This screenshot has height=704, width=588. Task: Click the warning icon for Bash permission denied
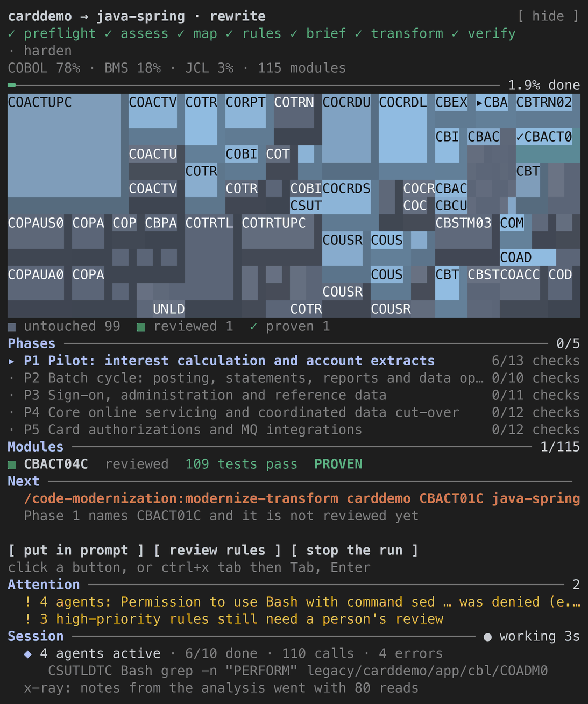[28, 602]
